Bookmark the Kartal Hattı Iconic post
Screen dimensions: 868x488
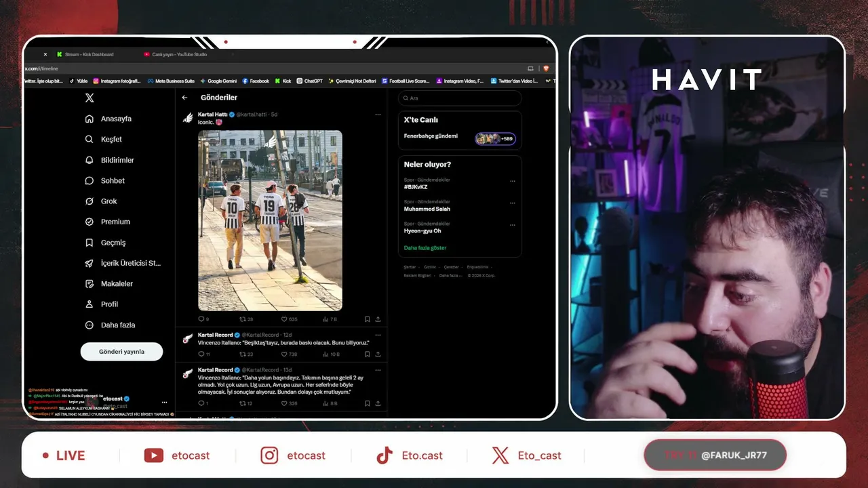pyautogui.click(x=367, y=319)
